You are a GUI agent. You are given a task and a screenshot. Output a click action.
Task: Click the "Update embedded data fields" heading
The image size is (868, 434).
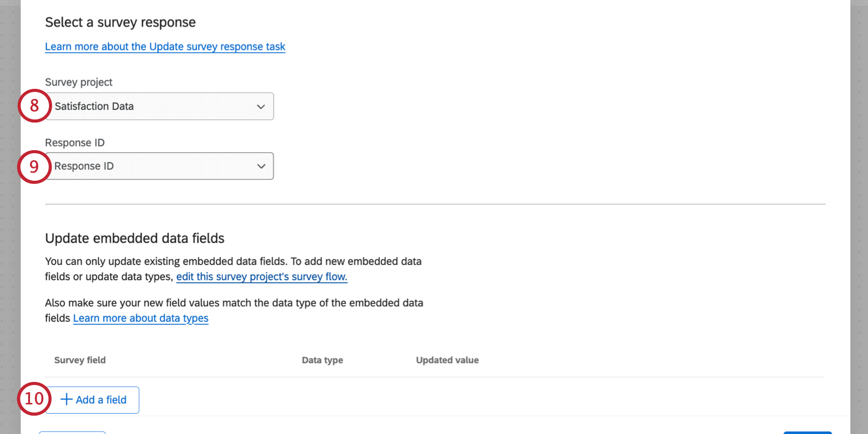pos(135,238)
